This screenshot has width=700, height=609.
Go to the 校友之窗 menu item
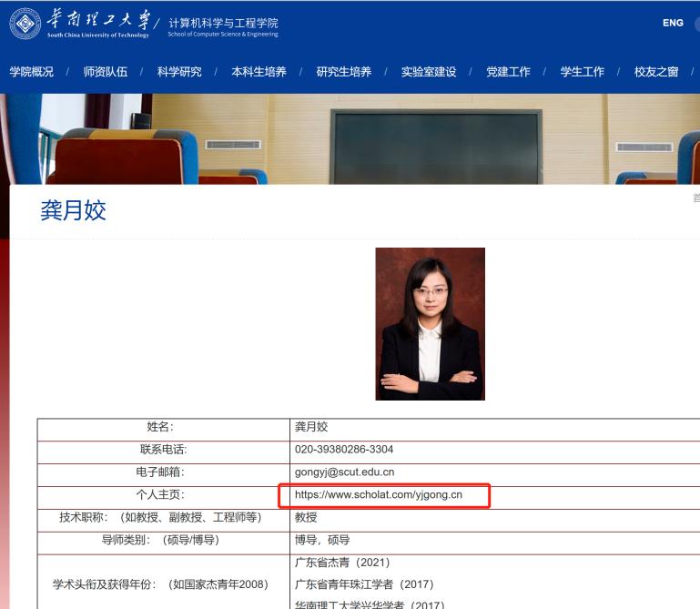(x=655, y=72)
